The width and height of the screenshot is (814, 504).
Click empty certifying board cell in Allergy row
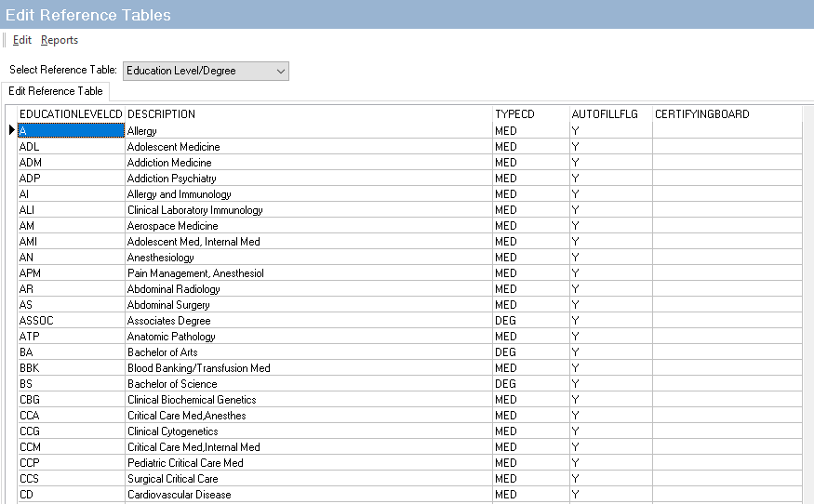pos(727,131)
